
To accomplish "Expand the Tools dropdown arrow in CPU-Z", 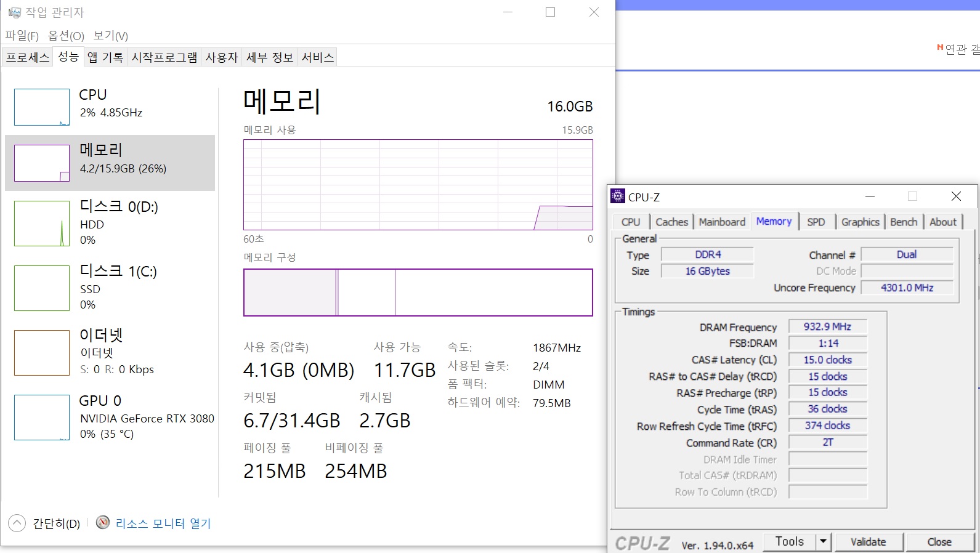I will (x=822, y=542).
